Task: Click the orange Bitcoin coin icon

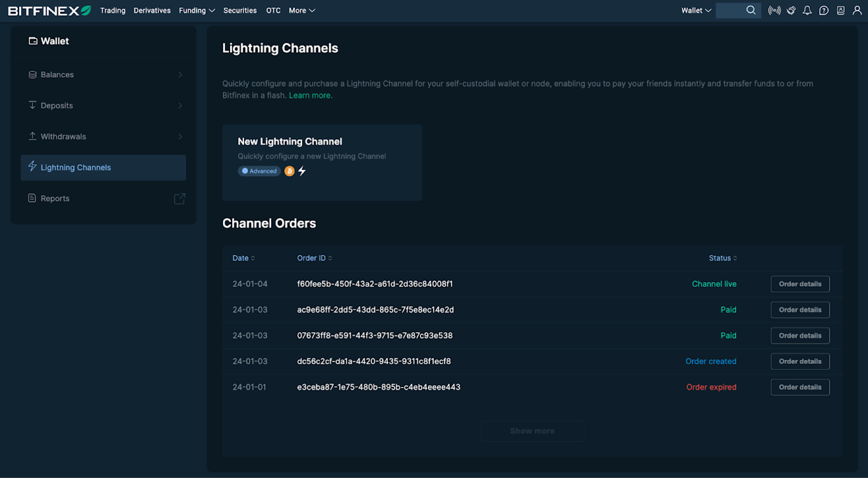Action: pyautogui.click(x=290, y=171)
